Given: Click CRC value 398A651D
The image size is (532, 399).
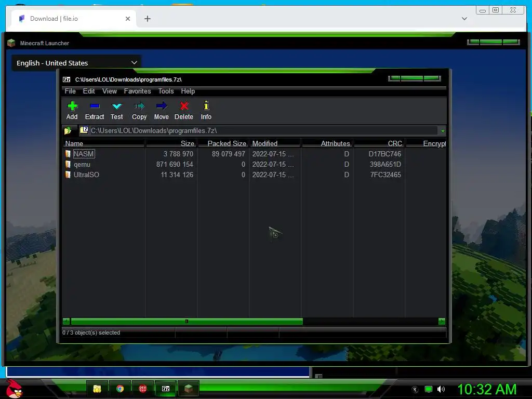Looking at the screenshot, I should click(x=385, y=165).
